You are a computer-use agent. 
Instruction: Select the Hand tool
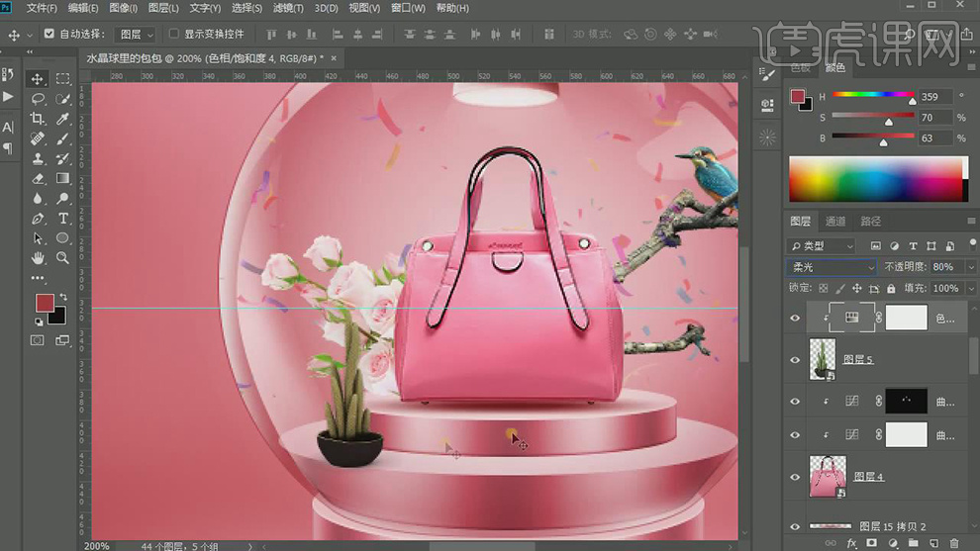(38, 257)
